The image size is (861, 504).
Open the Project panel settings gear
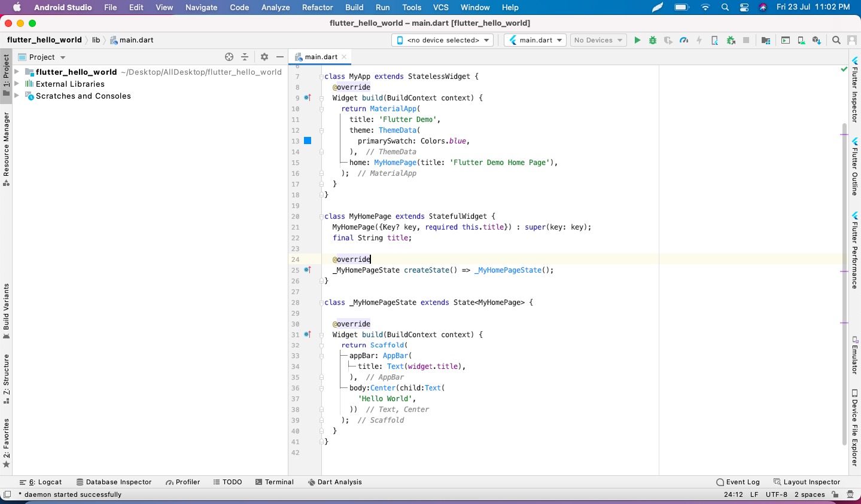pyautogui.click(x=264, y=57)
